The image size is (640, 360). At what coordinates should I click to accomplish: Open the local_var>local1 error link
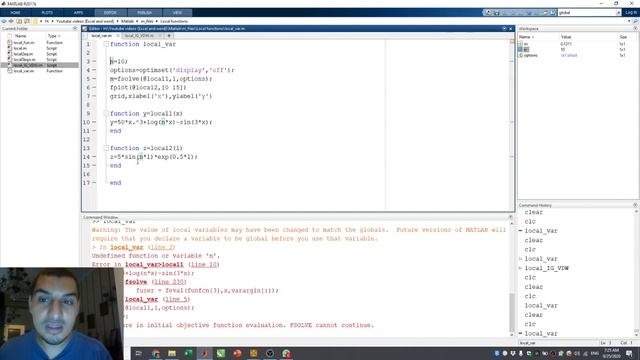tap(154, 264)
